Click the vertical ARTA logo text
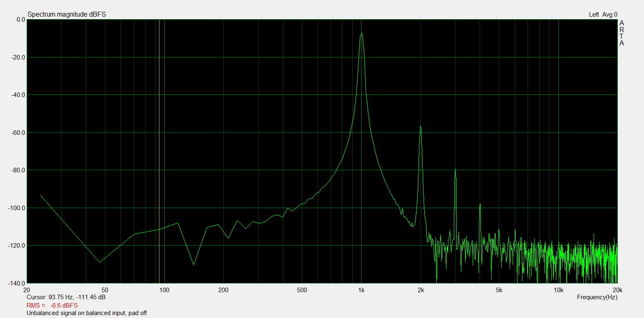Viewport: 644px width, 318px height. (622, 33)
